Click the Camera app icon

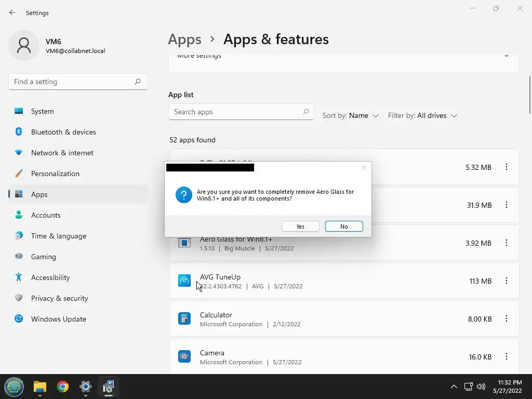(x=184, y=356)
